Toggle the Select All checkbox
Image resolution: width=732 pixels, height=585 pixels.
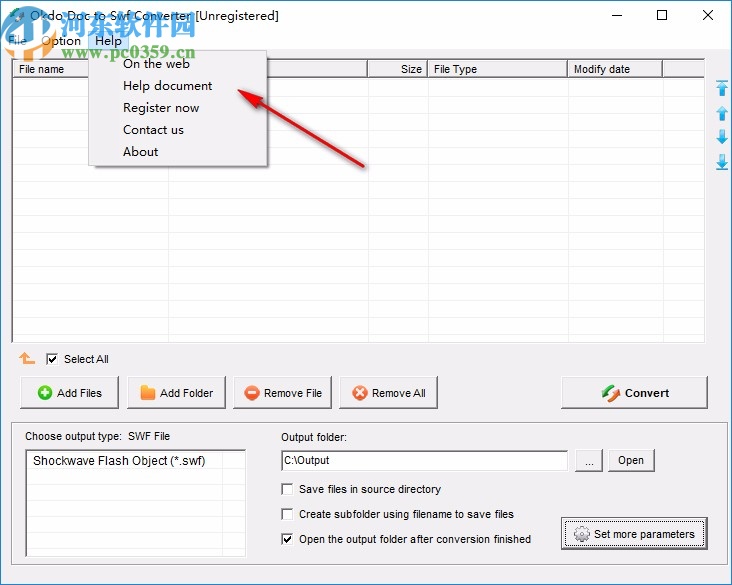(x=52, y=359)
